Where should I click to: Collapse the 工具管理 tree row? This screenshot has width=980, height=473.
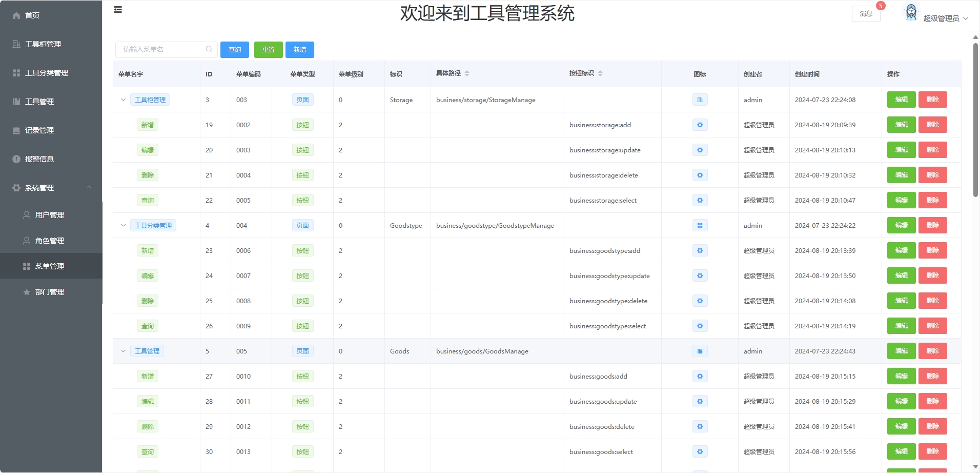(x=123, y=351)
